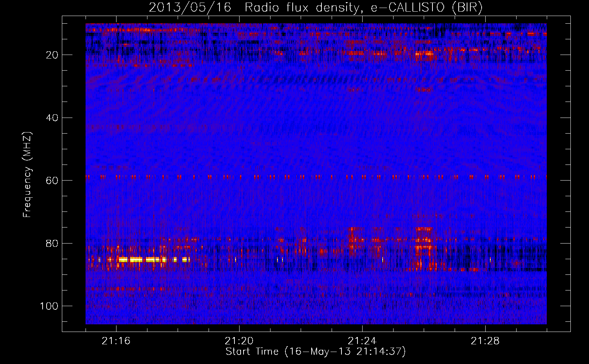
Task: Click the '20' frequency tick label
Action: 52,55
